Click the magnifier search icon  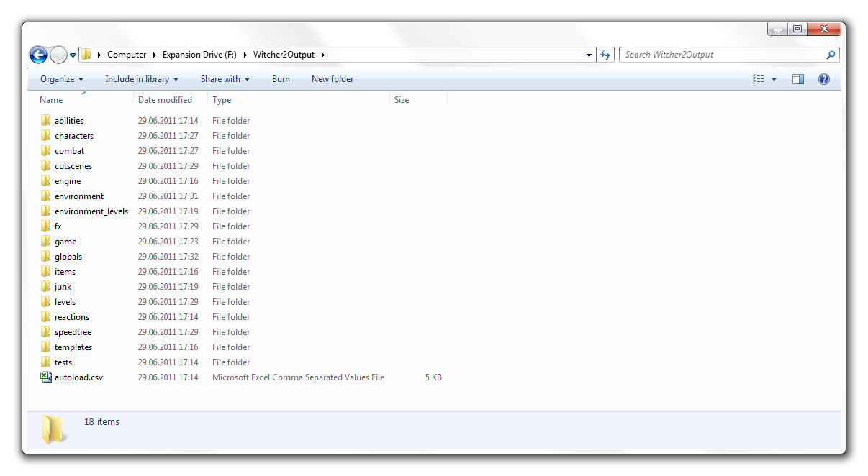click(x=831, y=55)
